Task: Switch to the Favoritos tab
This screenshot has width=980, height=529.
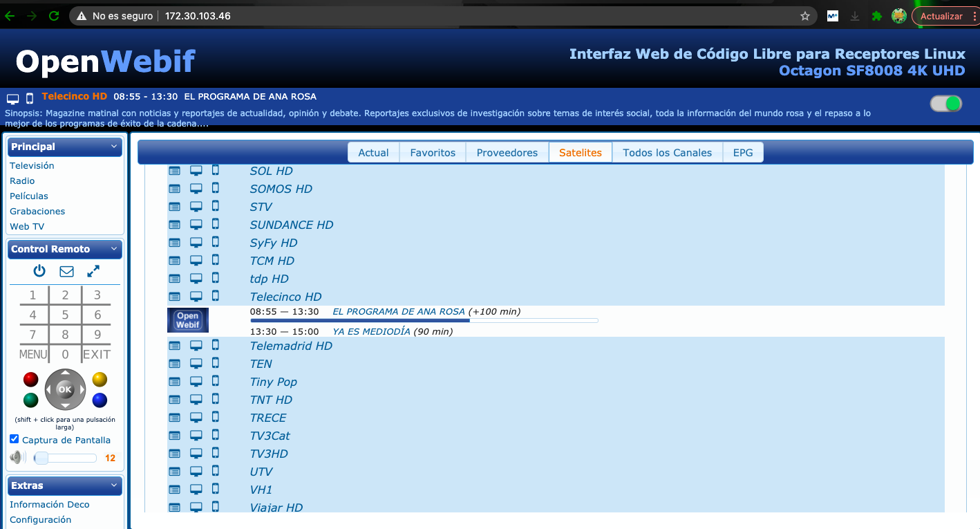Action: 433,153
